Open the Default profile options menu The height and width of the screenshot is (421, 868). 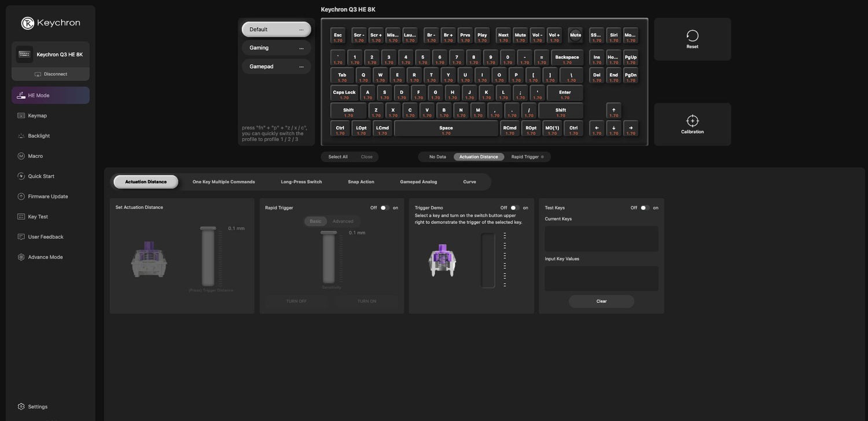301,29
